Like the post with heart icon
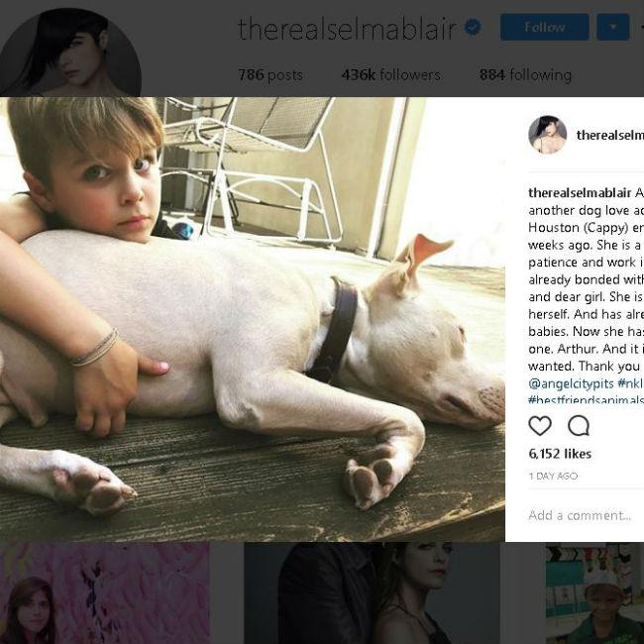Image resolution: width=644 pixels, height=644 pixels. coord(540,426)
